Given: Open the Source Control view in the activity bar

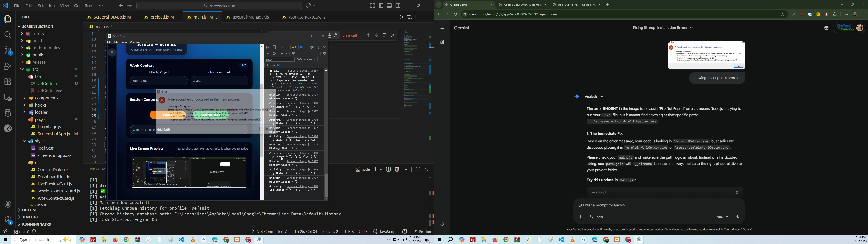Looking at the screenshot, I should [x=8, y=51].
